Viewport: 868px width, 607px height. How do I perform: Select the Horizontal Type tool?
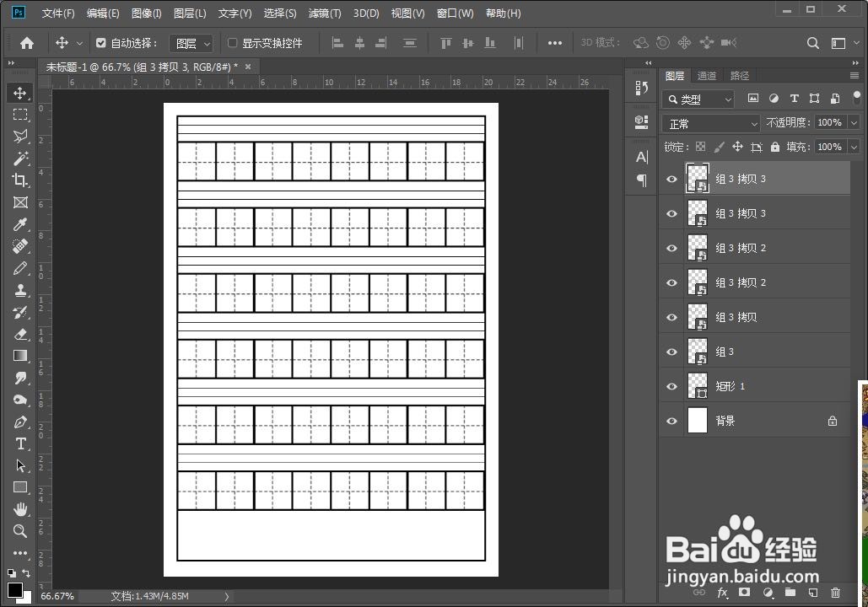20,443
